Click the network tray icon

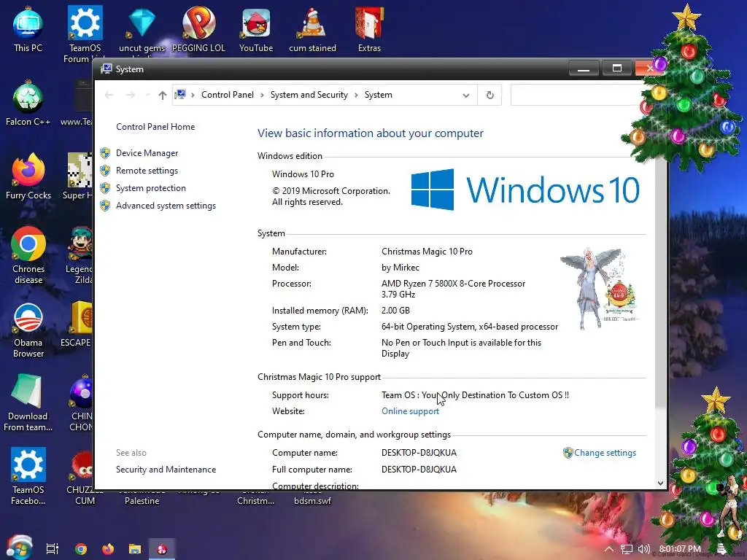click(627, 549)
